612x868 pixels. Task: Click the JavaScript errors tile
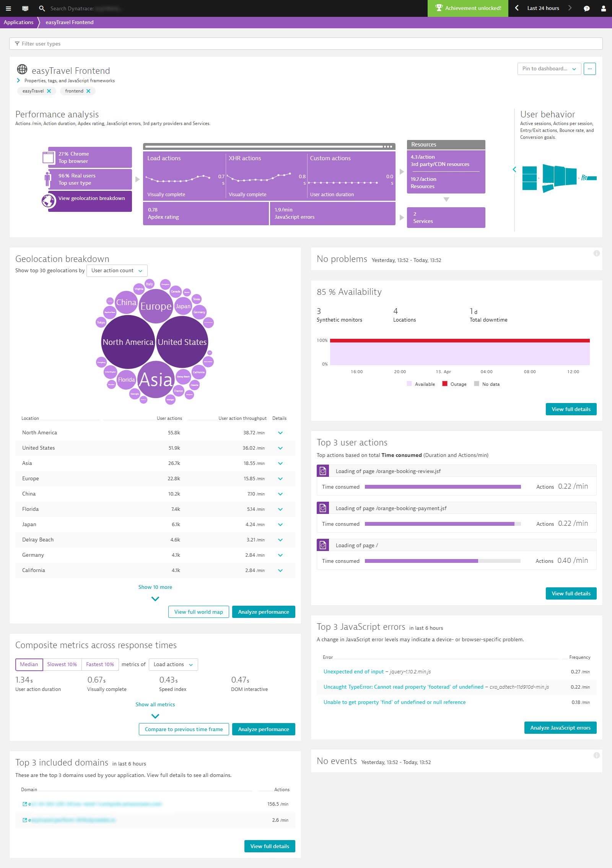333,213
